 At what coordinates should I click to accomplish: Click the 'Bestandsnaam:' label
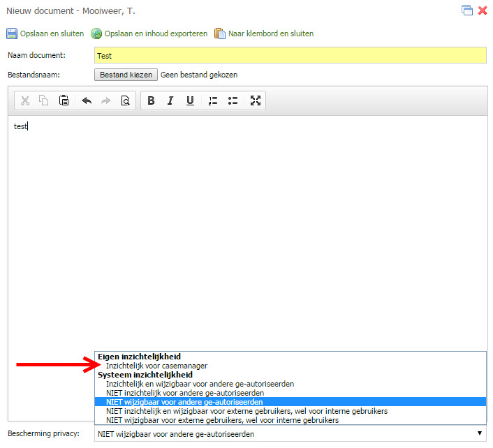34,75
